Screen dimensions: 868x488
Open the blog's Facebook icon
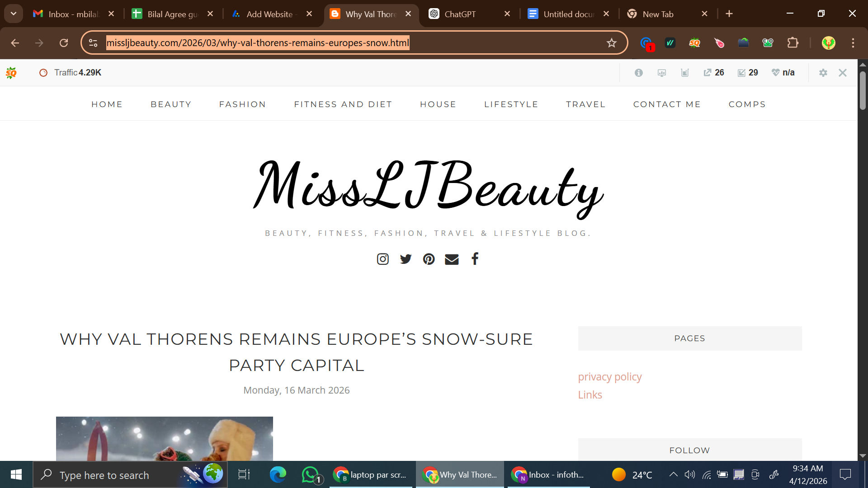(475, 259)
